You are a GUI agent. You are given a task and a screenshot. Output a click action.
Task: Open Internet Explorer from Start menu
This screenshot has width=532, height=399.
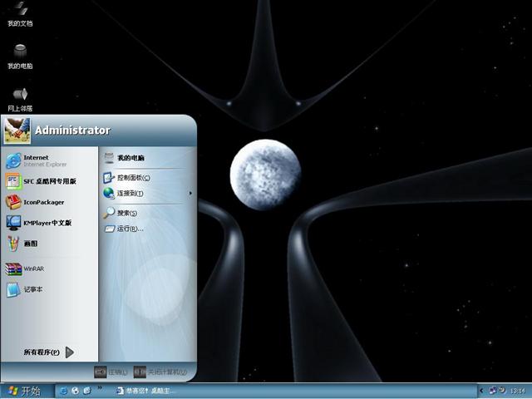37,160
